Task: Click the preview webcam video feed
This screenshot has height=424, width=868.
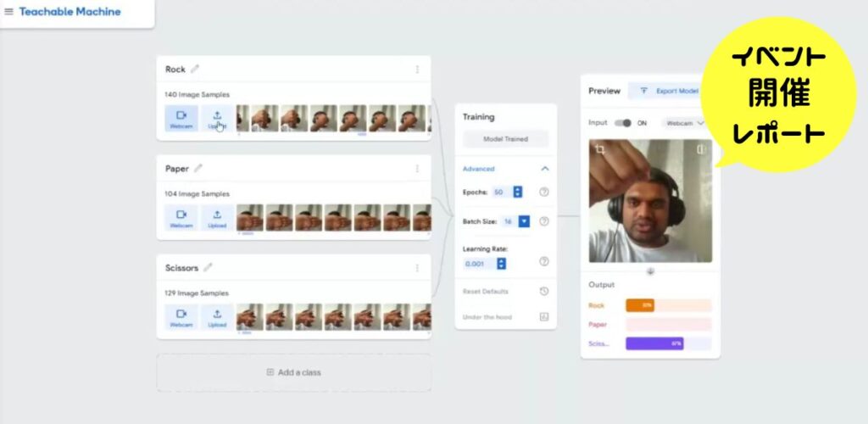Action: tap(650, 201)
